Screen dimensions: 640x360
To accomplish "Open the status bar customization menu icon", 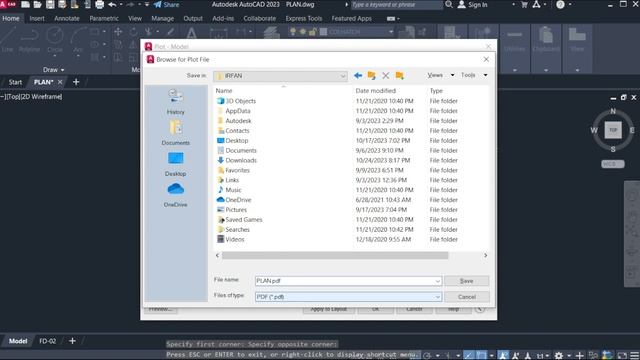I will [635, 356].
